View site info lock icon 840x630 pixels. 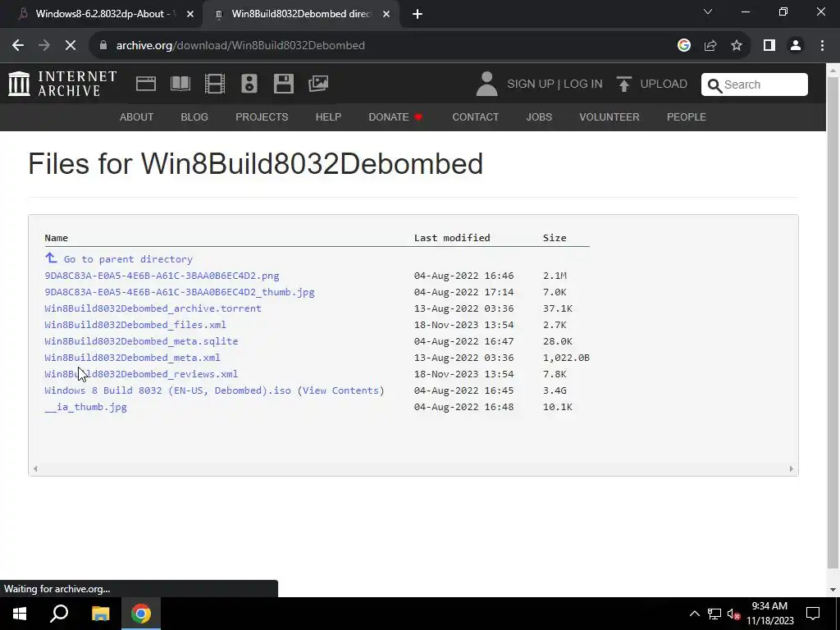[x=103, y=46]
